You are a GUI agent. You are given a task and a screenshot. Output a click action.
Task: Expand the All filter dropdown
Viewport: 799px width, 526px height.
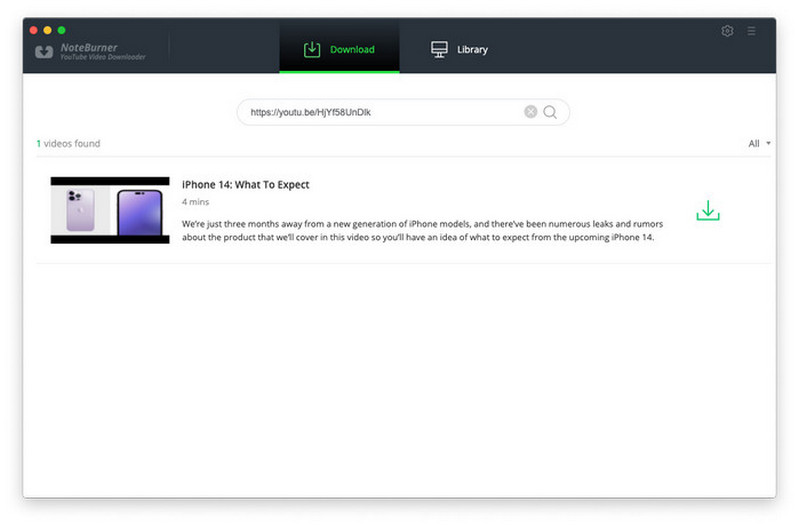tap(759, 144)
